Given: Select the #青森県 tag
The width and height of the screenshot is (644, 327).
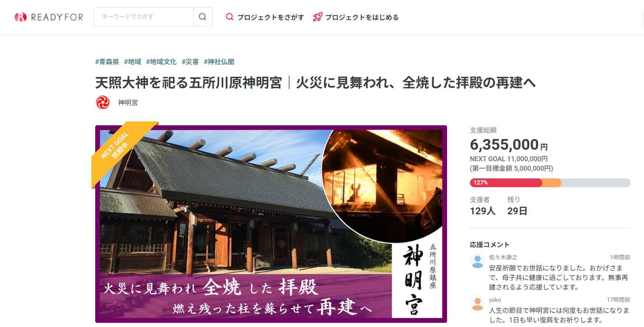Looking at the screenshot, I should coord(107,62).
